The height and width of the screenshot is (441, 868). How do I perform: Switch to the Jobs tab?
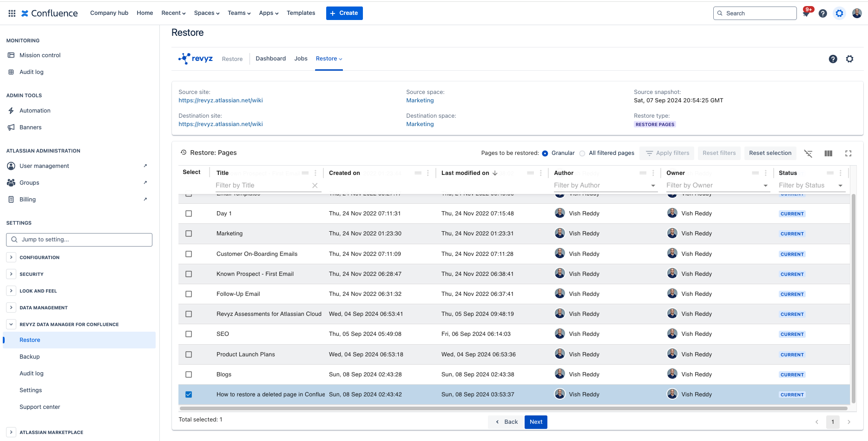click(301, 59)
